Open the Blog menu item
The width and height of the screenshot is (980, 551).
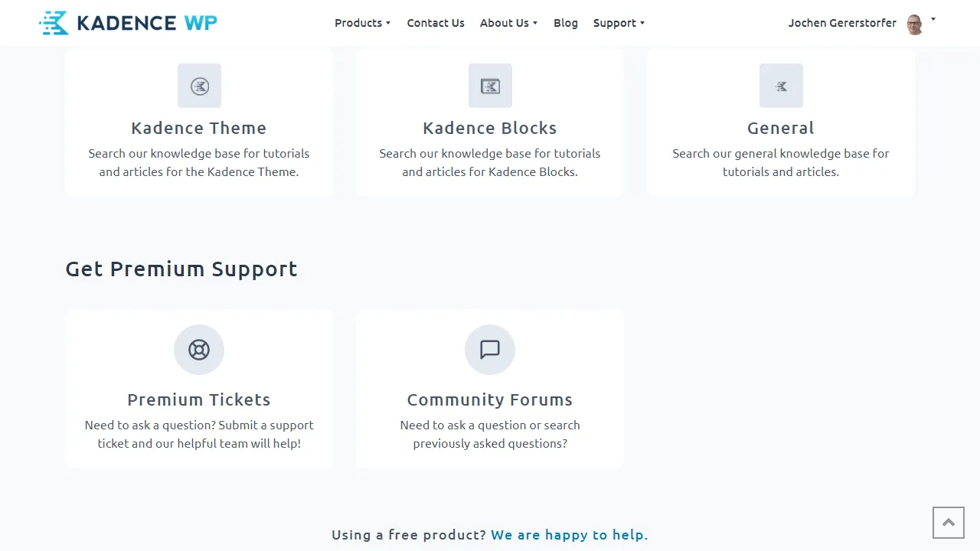[566, 23]
